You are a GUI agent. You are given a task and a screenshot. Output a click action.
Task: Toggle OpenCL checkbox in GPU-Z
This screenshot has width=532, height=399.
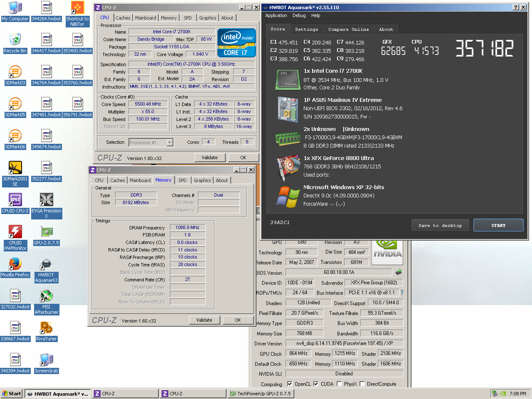290,384
